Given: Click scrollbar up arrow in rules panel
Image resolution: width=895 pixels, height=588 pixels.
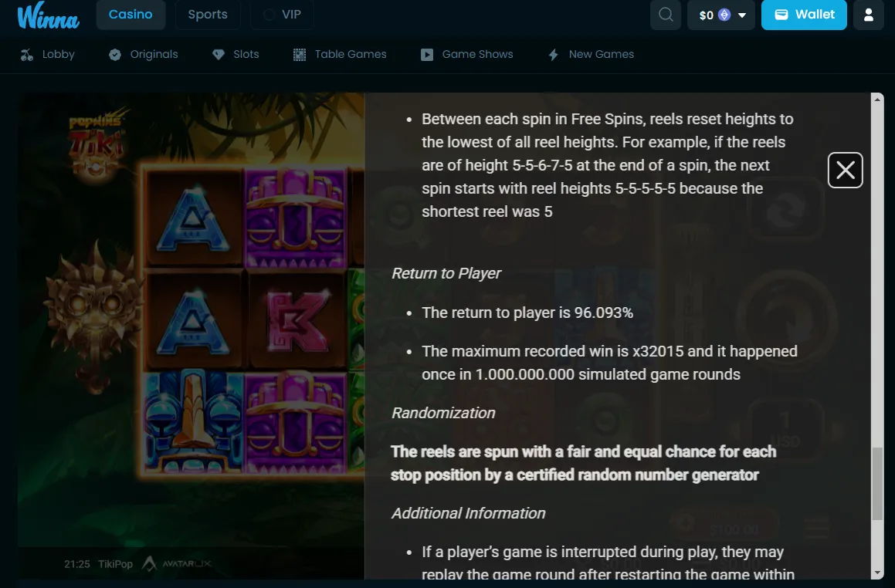Looking at the screenshot, I should pyautogui.click(x=877, y=100).
